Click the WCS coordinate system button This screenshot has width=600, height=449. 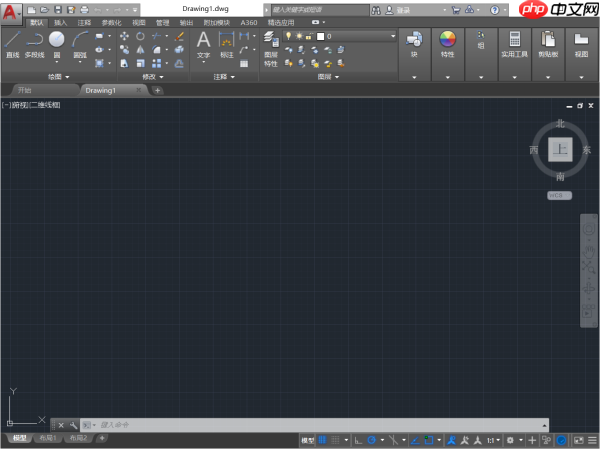point(559,195)
